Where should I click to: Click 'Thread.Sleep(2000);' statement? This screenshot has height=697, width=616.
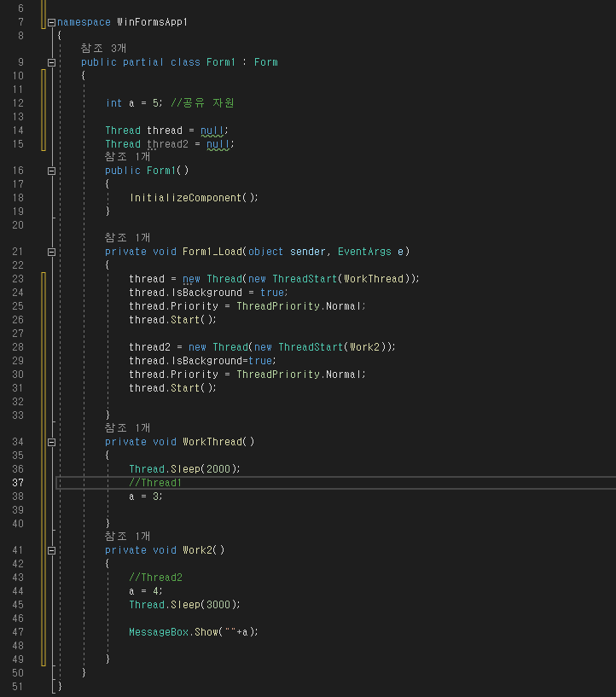pos(184,469)
